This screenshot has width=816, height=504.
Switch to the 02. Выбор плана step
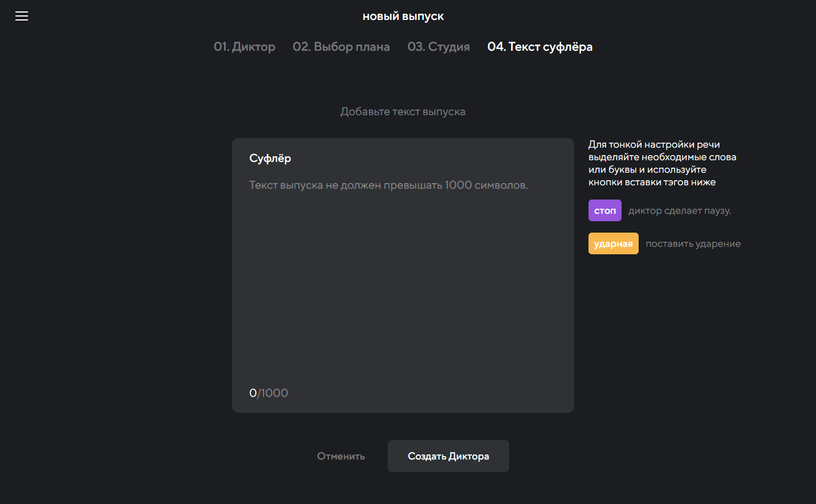coord(341,47)
